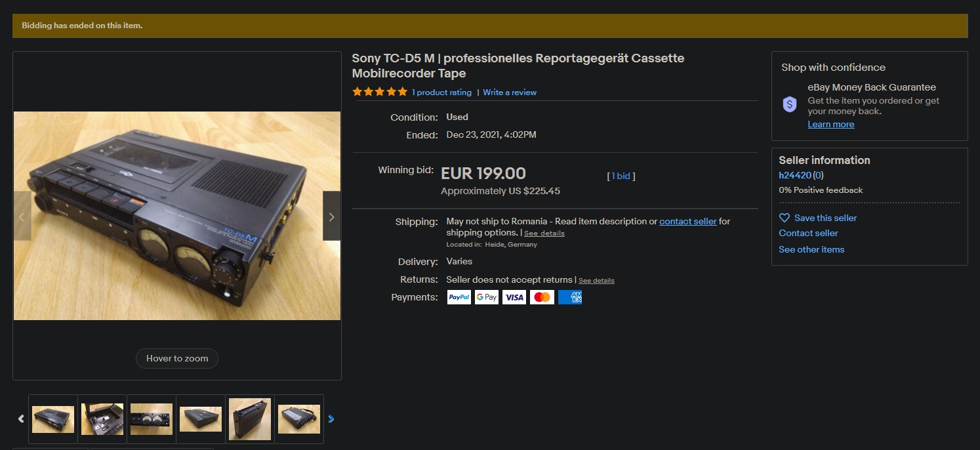Advance thumbnail strip with the blue right arrow
Viewport: 980px width, 450px height.
331,419
